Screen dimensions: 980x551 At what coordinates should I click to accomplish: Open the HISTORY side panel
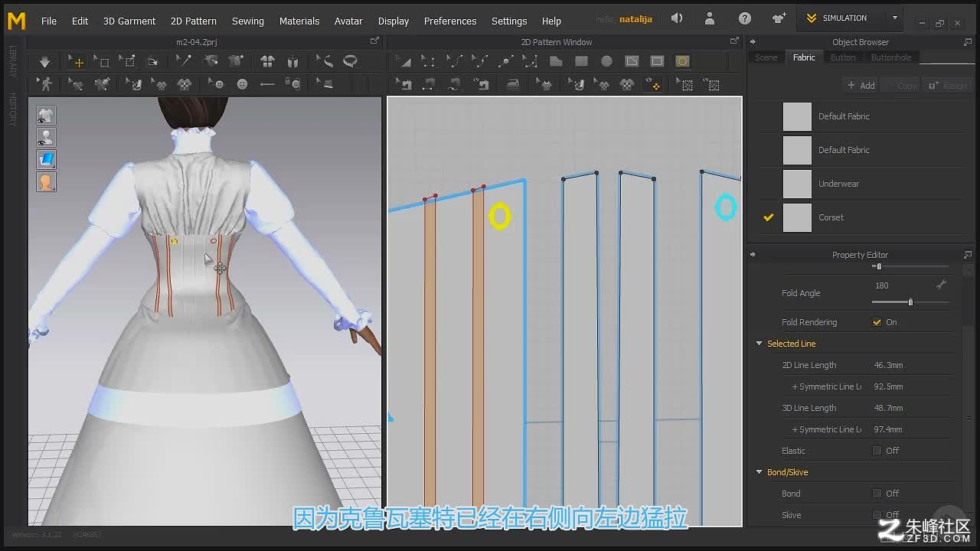[13, 109]
